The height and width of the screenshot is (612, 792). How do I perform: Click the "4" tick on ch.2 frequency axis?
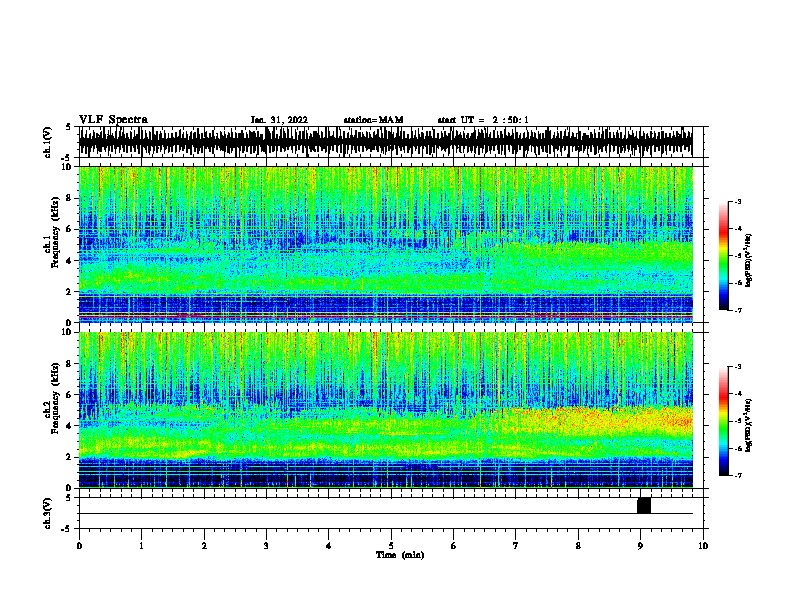(x=70, y=426)
